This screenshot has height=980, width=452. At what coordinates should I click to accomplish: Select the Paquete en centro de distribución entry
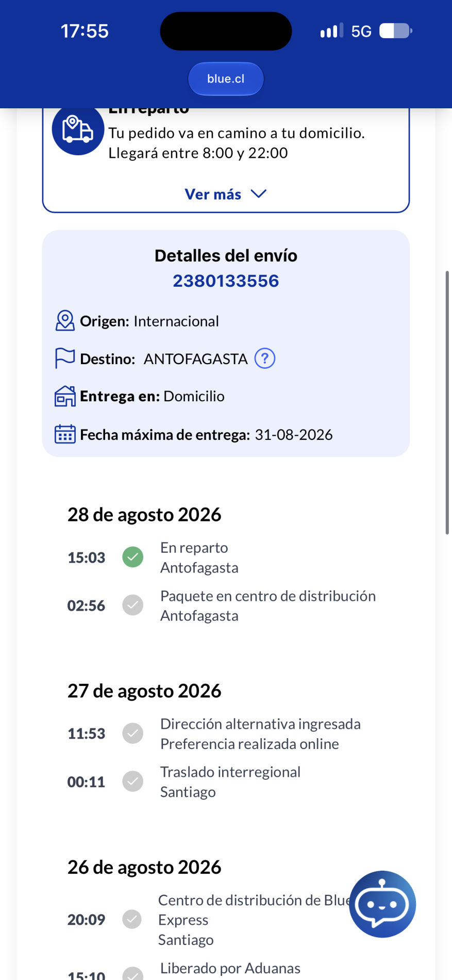pyautogui.click(x=222, y=606)
